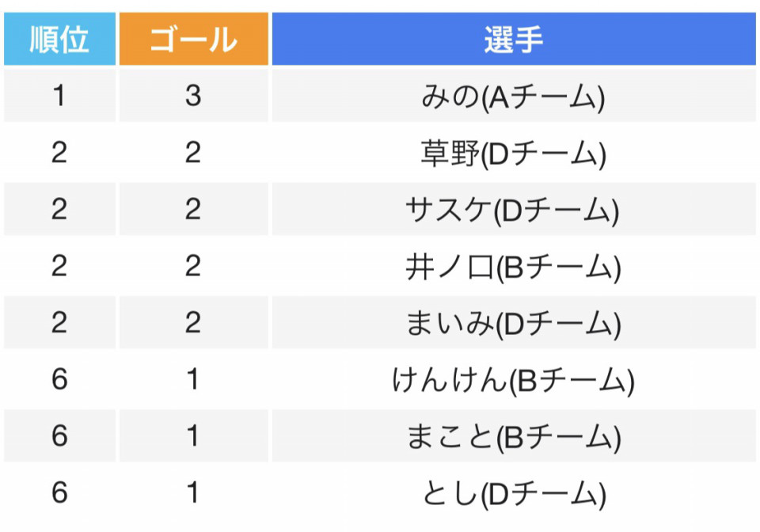The height and width of the screenshot is (532, 760).
Task: Click the 選手 column header
Action: [x=513, y=39]
